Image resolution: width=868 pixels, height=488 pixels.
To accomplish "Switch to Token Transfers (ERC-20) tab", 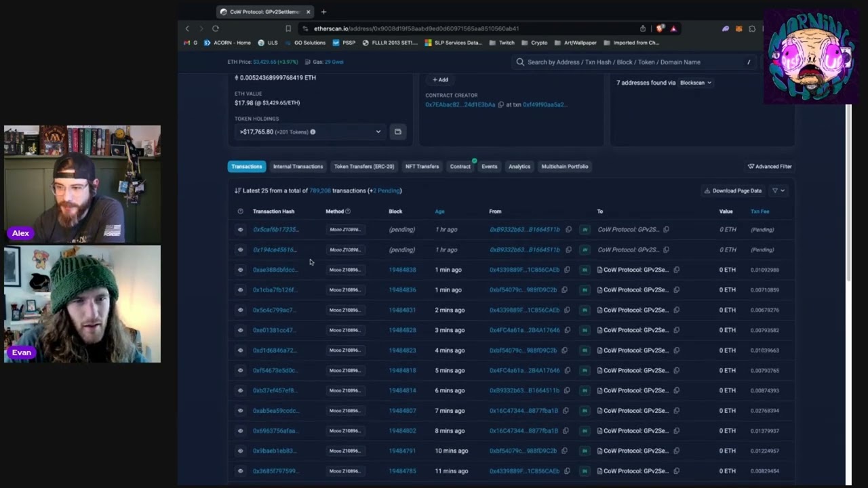I will click(x=364, y=166).
